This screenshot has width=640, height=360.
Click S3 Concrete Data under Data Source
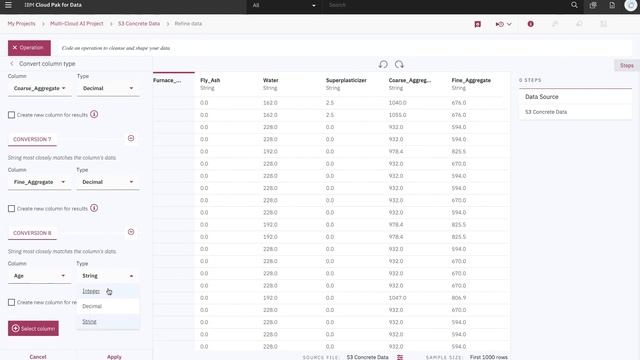pyautogui.click(x=546, y=112)
